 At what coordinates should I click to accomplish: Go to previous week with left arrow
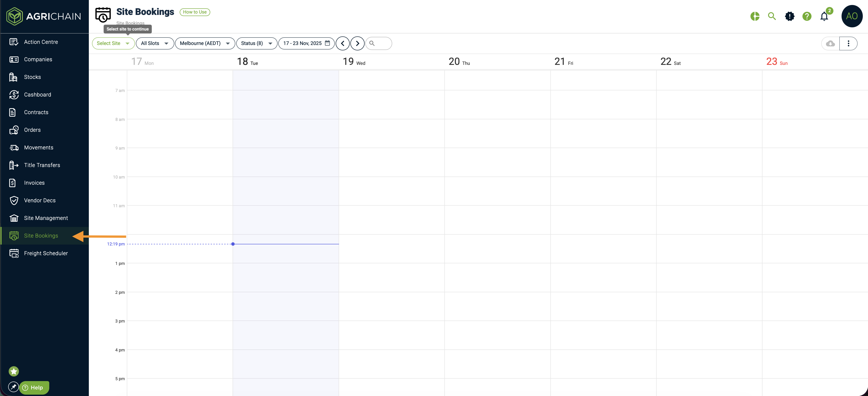[x=342, y=43]
